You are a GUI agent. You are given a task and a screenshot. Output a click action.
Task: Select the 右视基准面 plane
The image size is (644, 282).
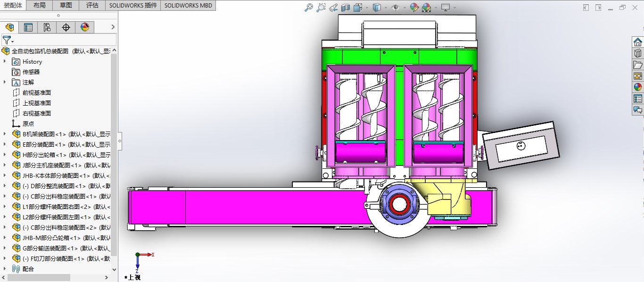click(x=32, y=113)
